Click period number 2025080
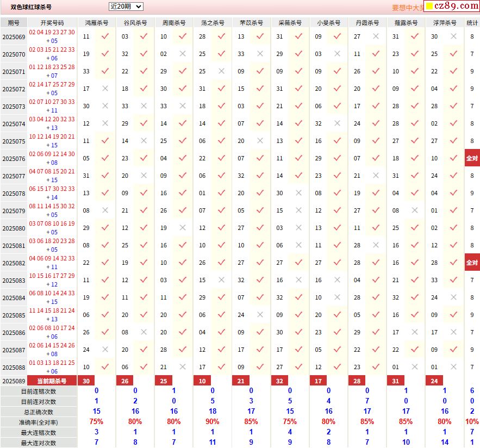 pyautogui.click(x=14, y=228)
